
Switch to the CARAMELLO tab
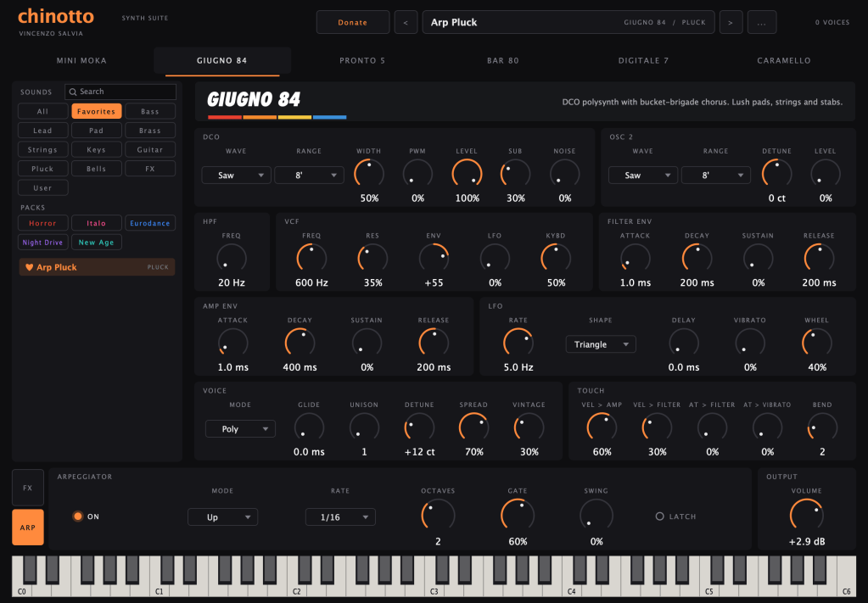click(x=784, y=60)
